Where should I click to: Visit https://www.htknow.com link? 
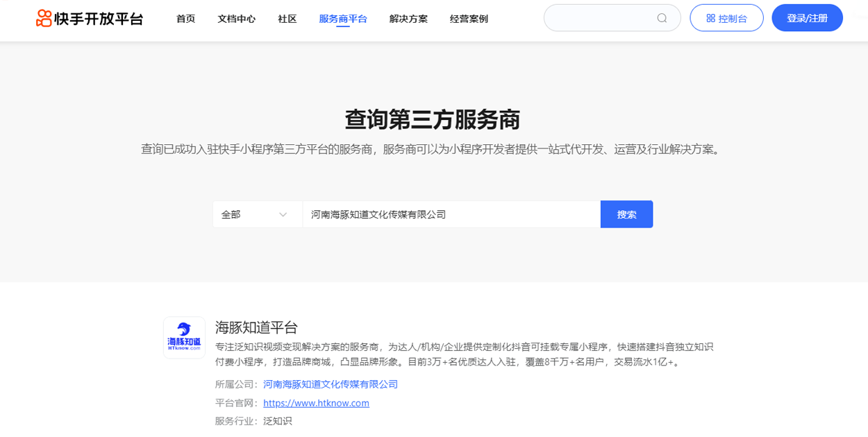(316, 403)
